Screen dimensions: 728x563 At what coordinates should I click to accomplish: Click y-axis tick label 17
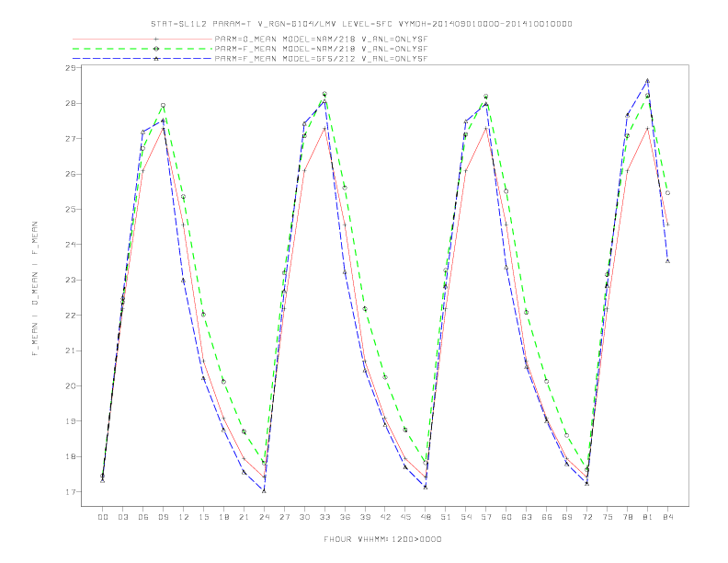[x=71, y=492]
